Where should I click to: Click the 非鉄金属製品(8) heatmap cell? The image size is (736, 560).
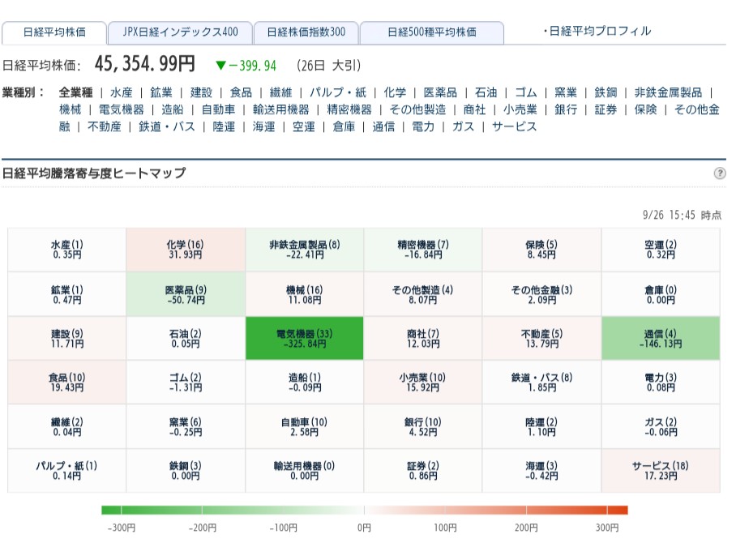(305, 250)
